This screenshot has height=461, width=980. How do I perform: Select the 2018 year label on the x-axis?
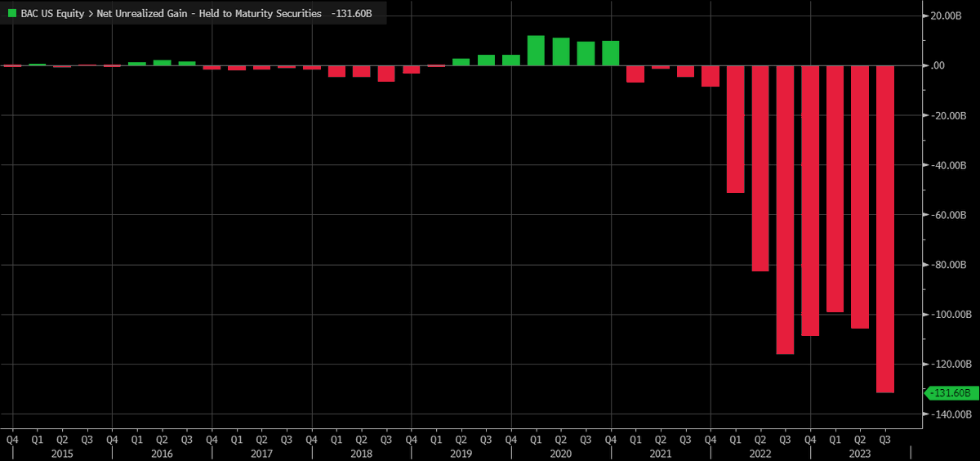[361, 452]
